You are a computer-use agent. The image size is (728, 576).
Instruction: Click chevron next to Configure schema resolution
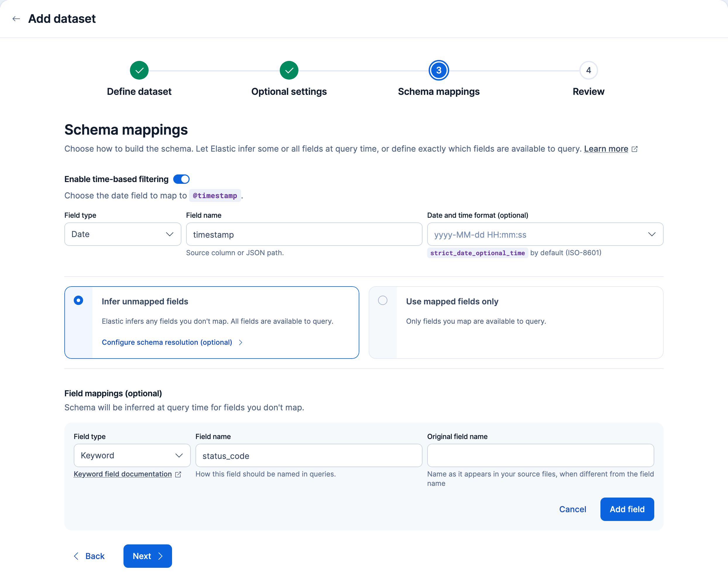[241, 342]
